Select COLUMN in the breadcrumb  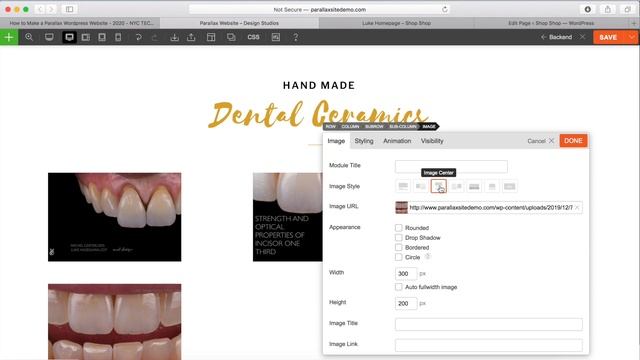(350, 127)
